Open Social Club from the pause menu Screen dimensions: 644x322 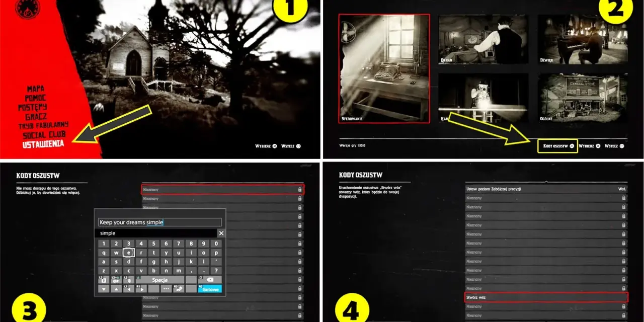44,135
